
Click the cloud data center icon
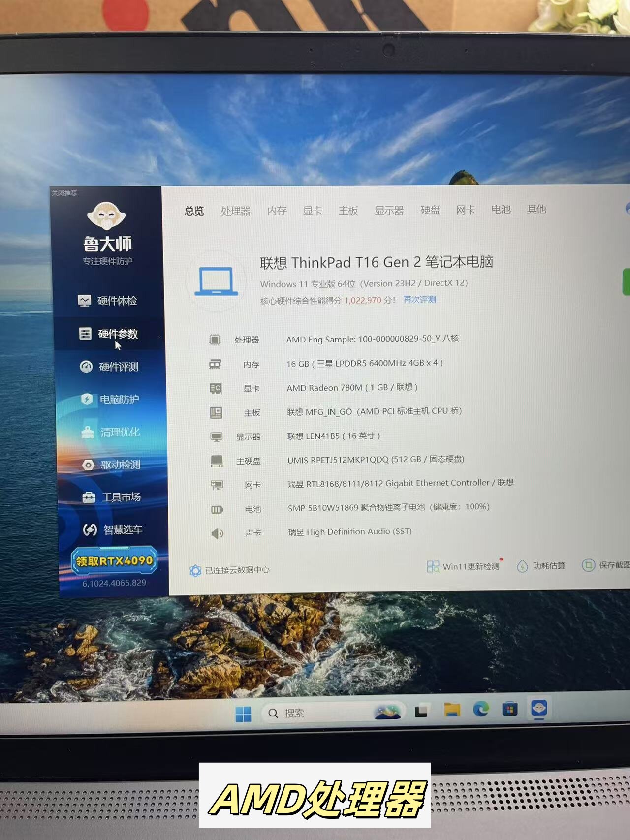pyautogui.click(x=195, y=570)
